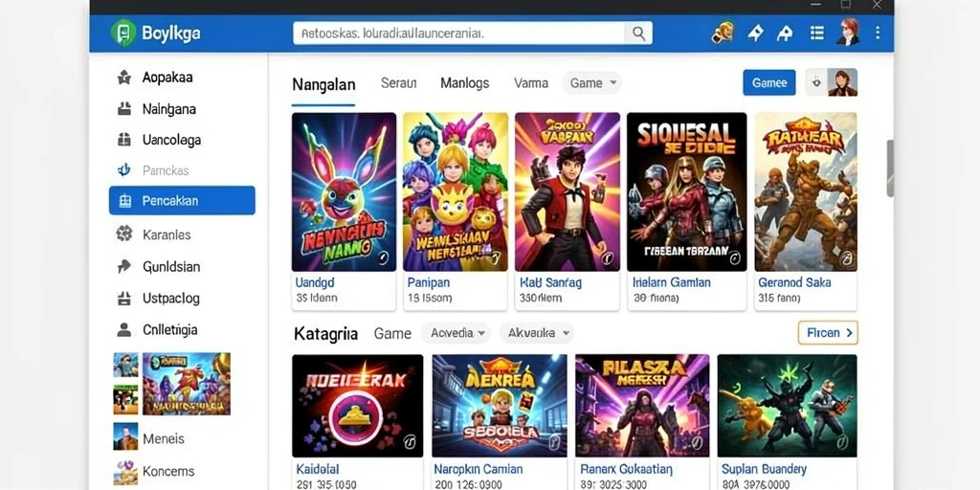Open the Panipan game cover art

455,191
